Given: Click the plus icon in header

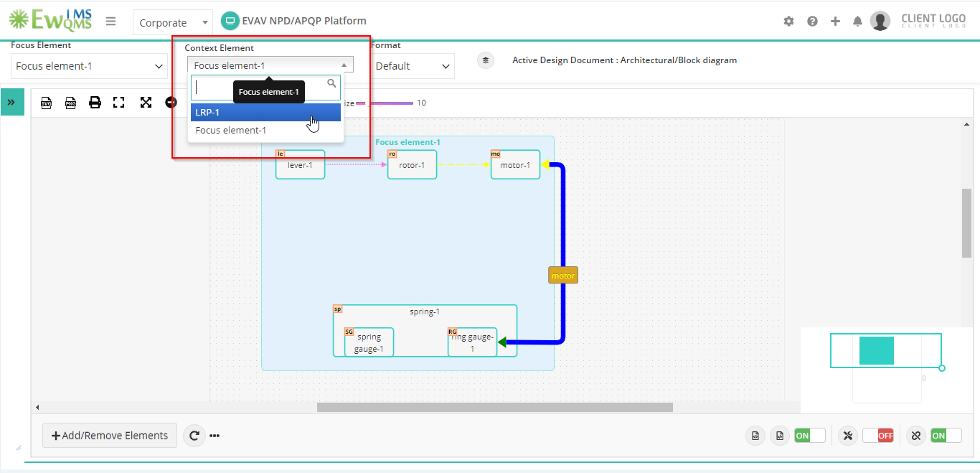Looking at the screenshot, I should click(x=835, y=22).
